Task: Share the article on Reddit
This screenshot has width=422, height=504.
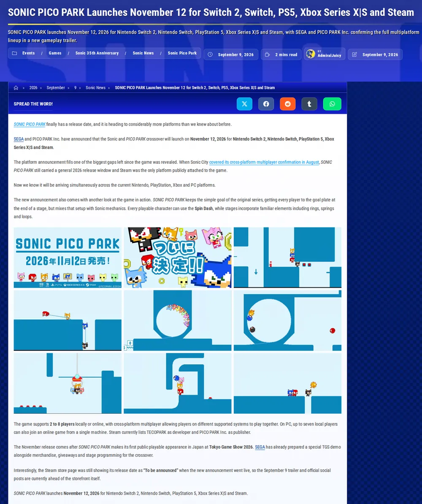Action: tap(288, 104)
